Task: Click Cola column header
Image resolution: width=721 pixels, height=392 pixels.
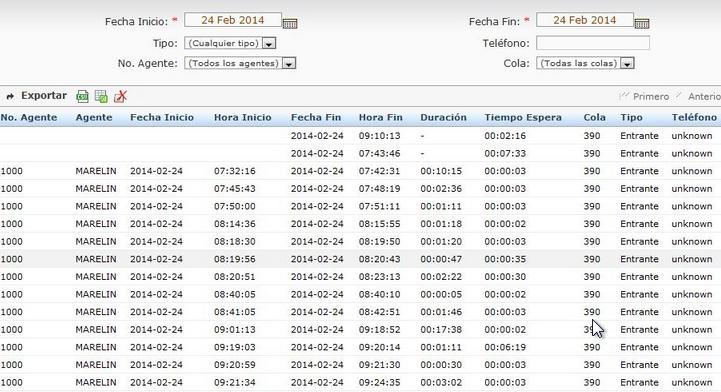Action: coord(595,118)
